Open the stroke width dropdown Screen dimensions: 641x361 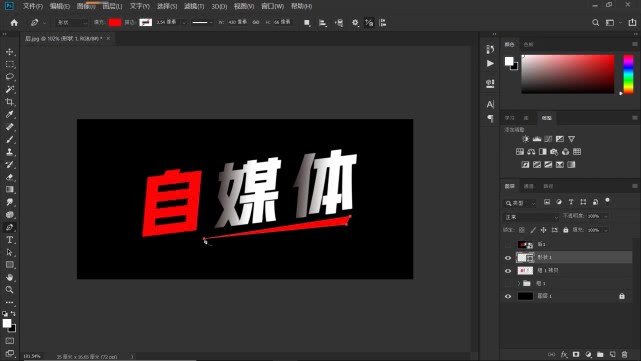click(184, 23)
